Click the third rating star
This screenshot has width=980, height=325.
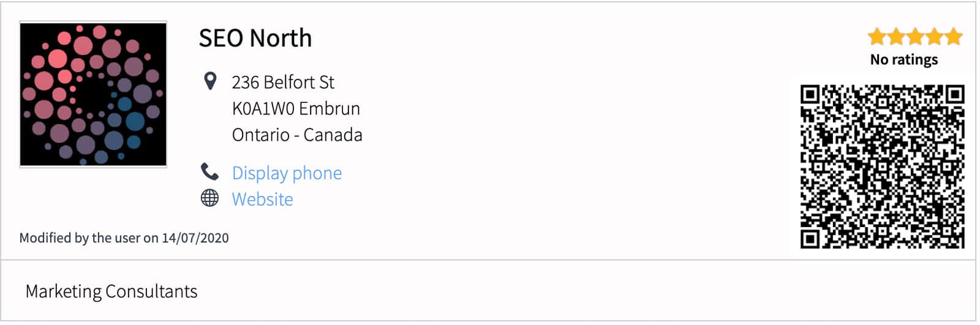tap(915, 37)
